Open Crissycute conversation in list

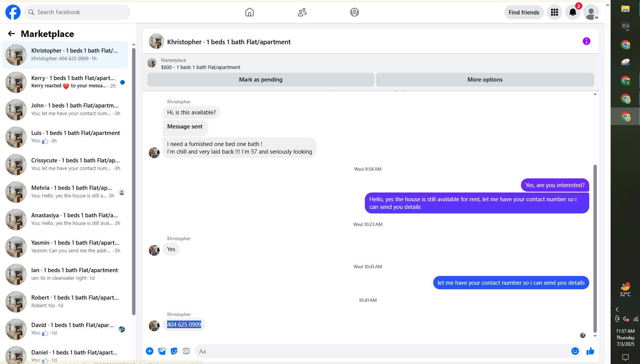pyautogui.click(x=65, y=165)
